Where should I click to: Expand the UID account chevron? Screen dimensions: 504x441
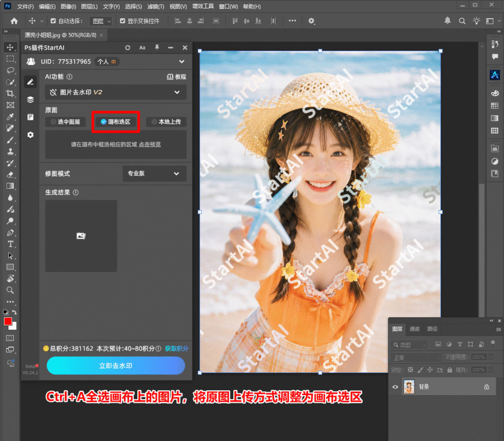click(182, 62)
